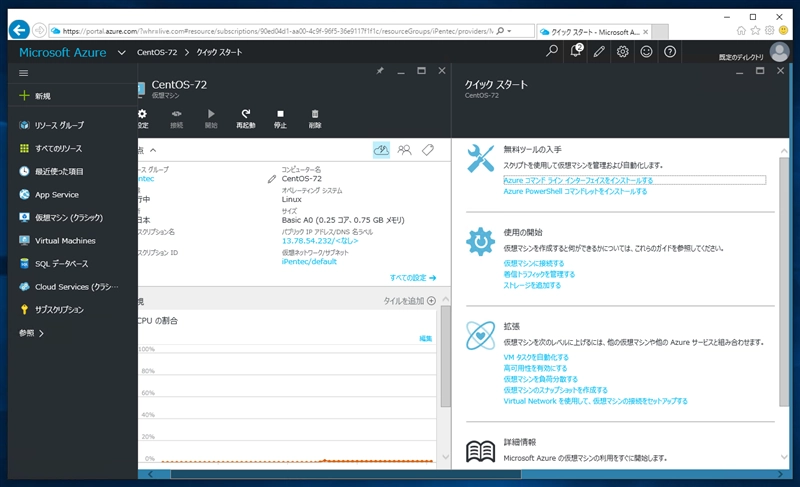The height and width of the screenshot is (487, 800).
Task: Click the users access icon
Action: (405, 149)
